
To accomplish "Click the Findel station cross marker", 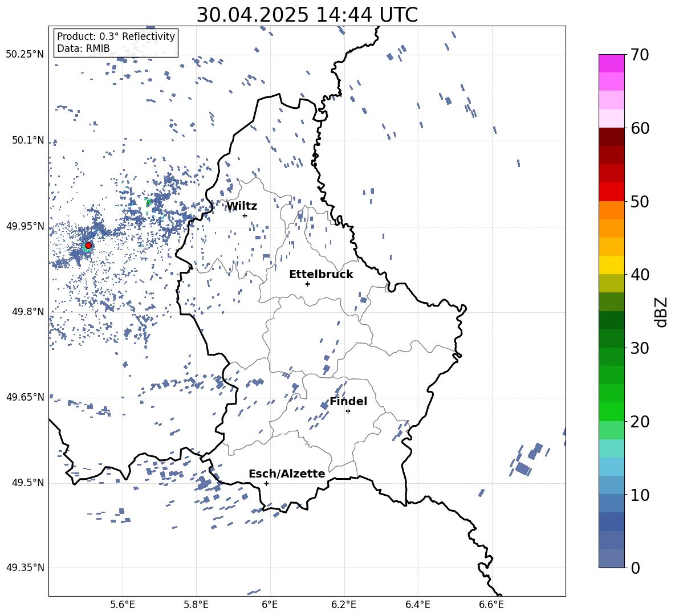I will [348, 411].
